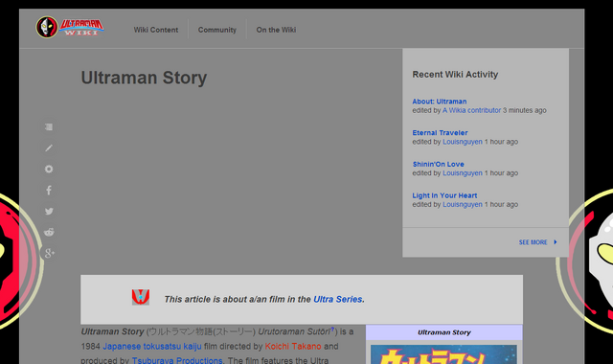Open Louisnguyen link under Light In Your Heart
Screen dimensions: 613x364
pos(463,204)
